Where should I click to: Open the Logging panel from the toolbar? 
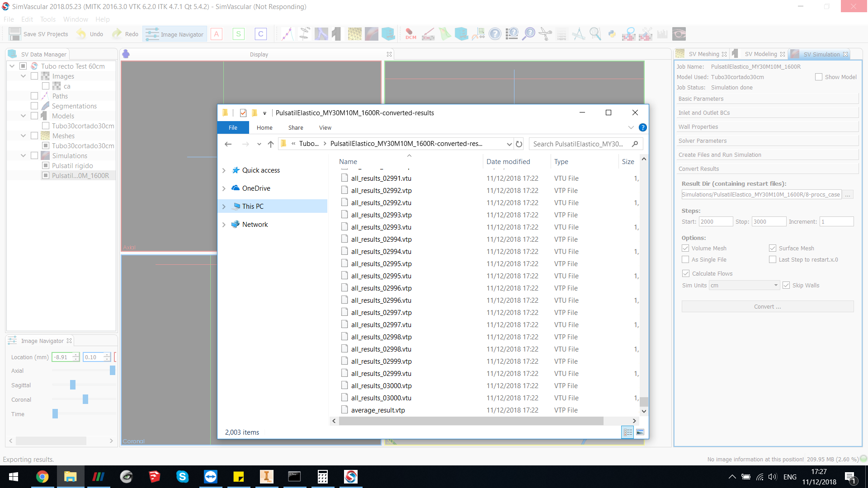coord(562,34)
